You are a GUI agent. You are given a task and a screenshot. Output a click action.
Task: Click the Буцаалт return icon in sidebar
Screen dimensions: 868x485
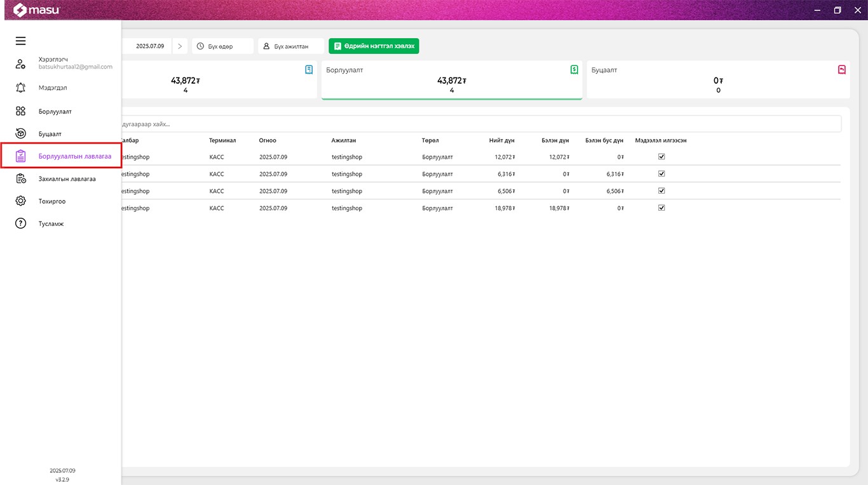(x=20, y=133)
